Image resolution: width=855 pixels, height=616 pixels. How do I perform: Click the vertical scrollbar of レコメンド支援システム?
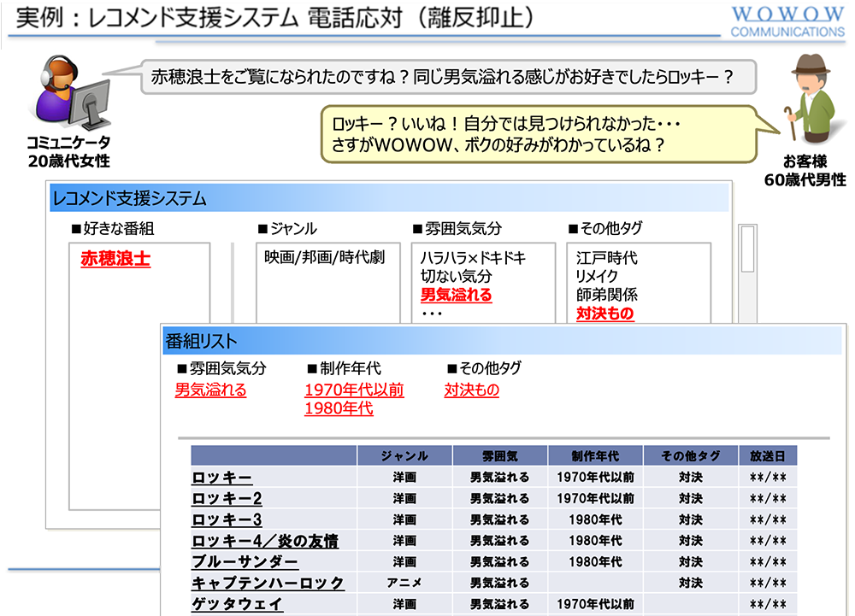747,273
